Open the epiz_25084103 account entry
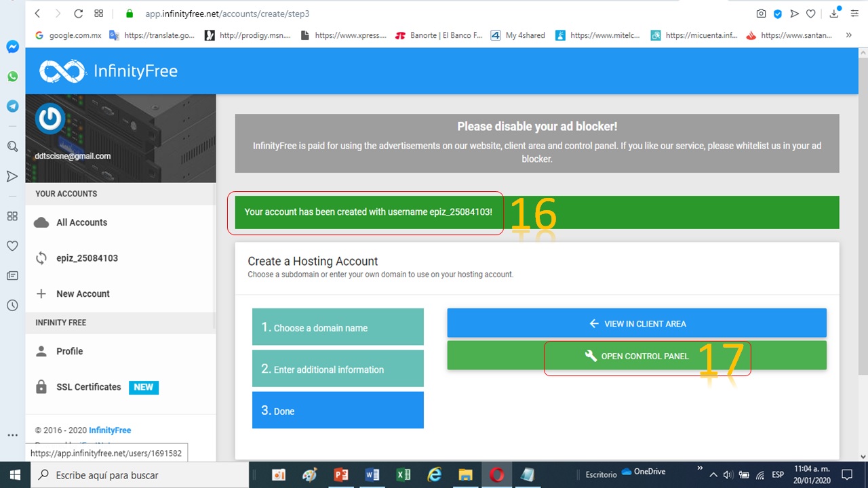This screenshot has height=488, width=868. pyautogui.click(x=87, y=258)
